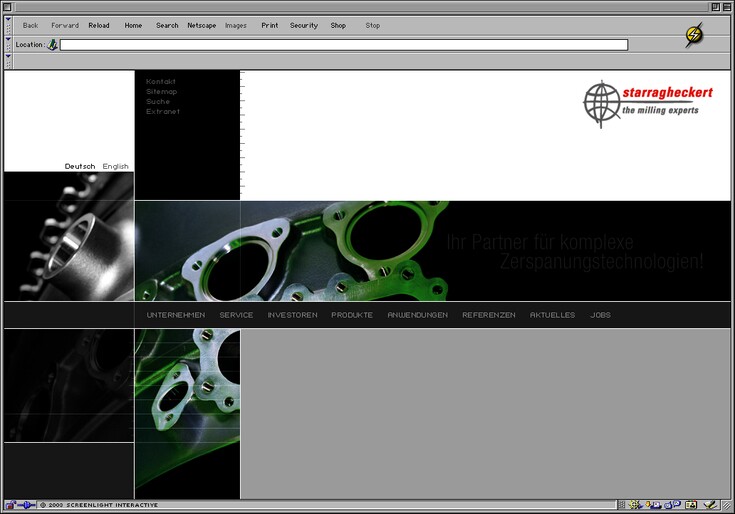Open the Suche link
Image resolution: width=735 pixels, height=514 pixels.
click(158, 102)
